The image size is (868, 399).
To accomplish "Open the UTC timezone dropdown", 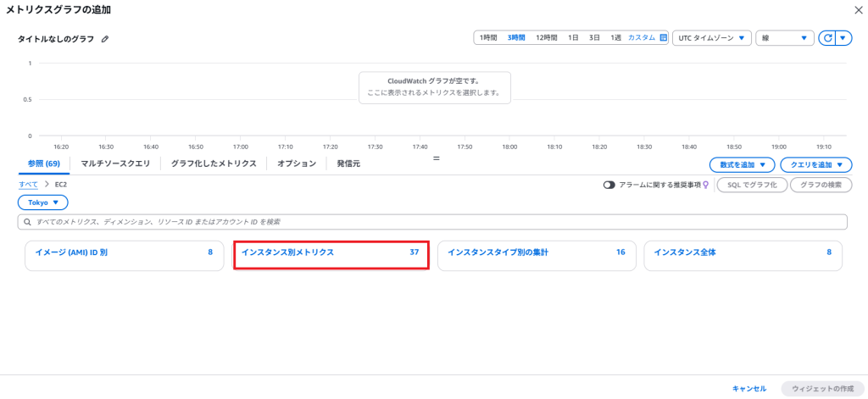I will pyautogui.click(x=711, y=38).
